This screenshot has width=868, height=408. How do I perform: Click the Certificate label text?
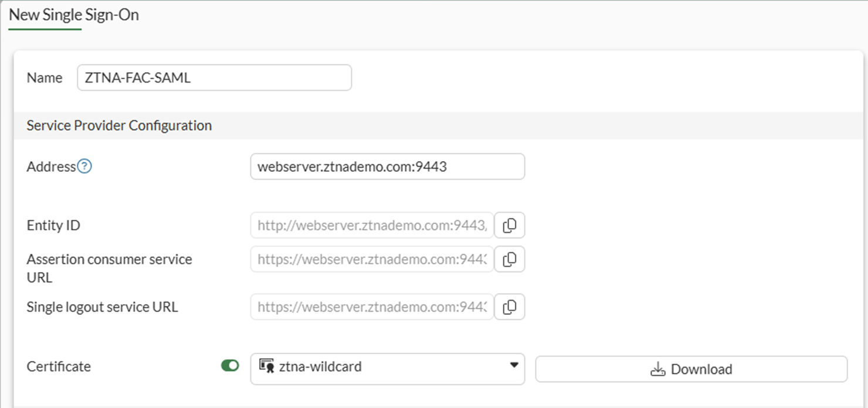(x=59, y=367)
